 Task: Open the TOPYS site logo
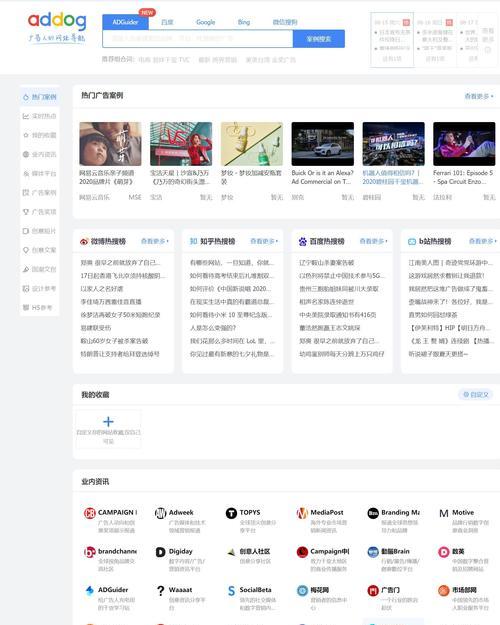point(231,513)
